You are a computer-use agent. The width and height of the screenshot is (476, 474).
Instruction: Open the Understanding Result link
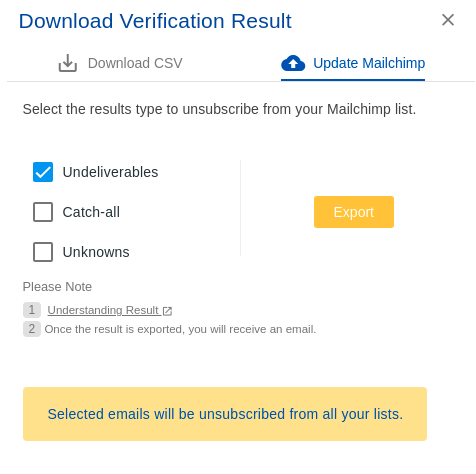click(x=103, y=310)
